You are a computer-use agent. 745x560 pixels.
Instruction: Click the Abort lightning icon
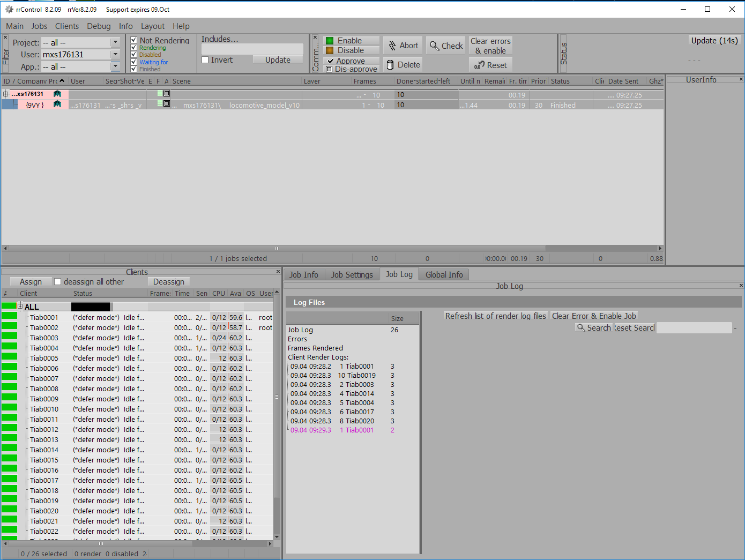(392, 46)
